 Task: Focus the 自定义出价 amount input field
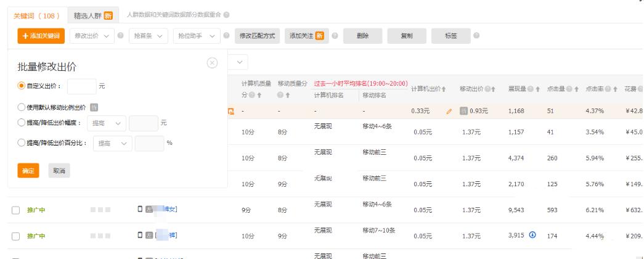(x=82, y=86)
